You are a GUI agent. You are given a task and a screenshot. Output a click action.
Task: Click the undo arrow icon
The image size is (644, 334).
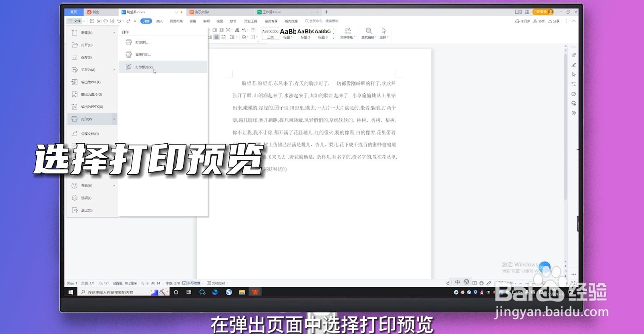point(119,21)
